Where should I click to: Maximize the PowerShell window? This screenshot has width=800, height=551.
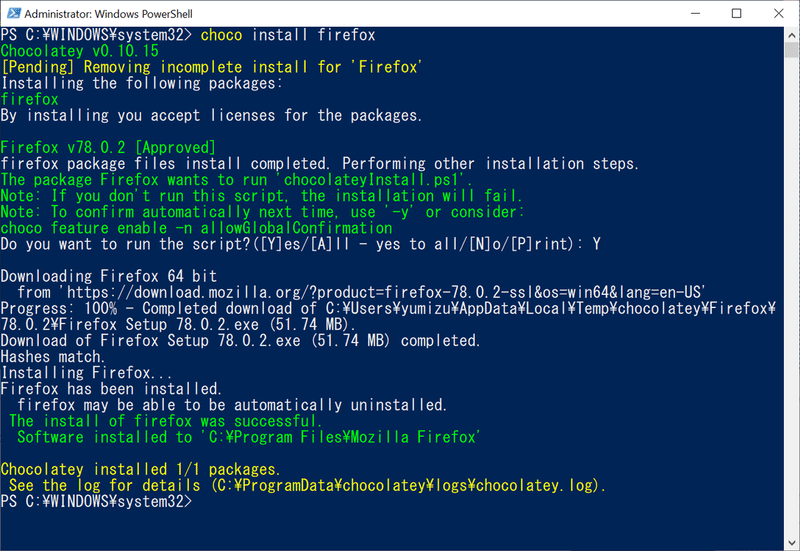pos(737,13)
